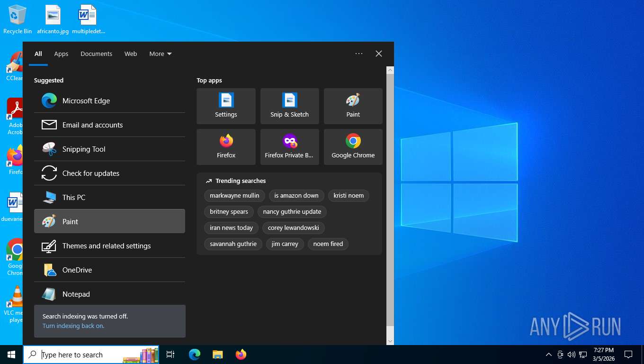Click Start button on taskbar
The height and width of the screenshot is (364, 644).
tap(11, 355)
